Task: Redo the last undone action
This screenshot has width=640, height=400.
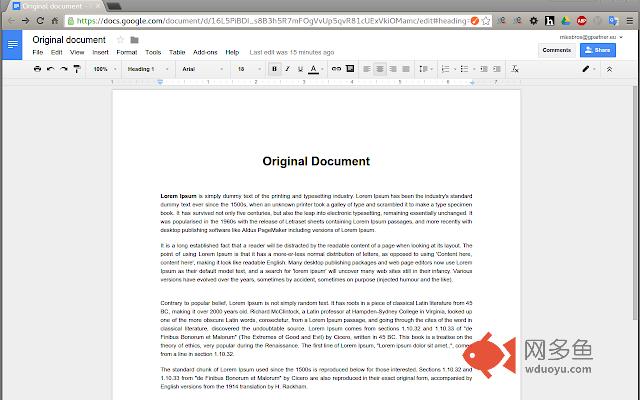Action: tap(64, 69)
